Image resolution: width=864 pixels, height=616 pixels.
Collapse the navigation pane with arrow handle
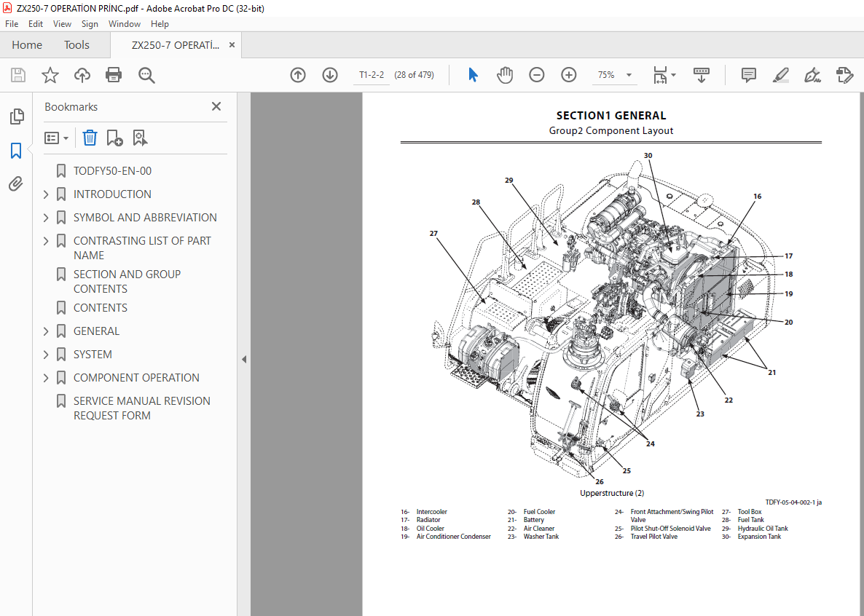[244, 359]
